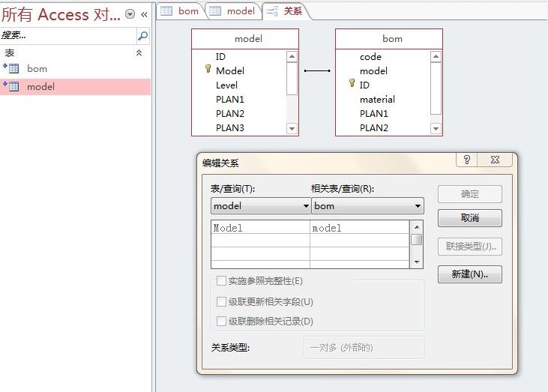Click the 确定 button
The height and width of the screenshot is (392, 548).
(470, 194)
